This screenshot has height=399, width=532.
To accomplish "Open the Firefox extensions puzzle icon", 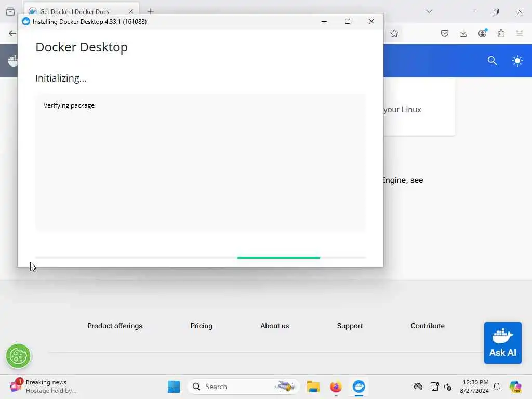I will pyautogui.click(x=501, y=33).
